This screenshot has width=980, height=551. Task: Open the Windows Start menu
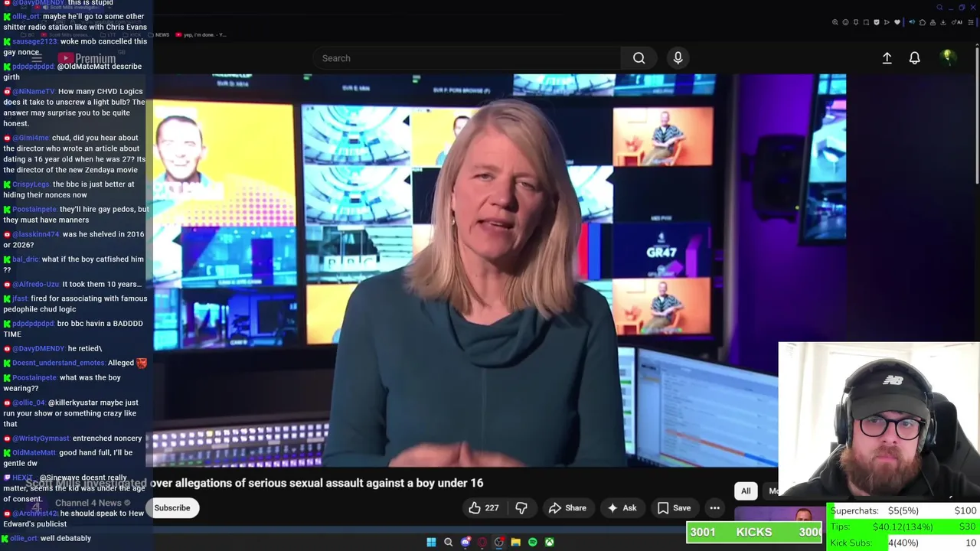coord(431,543)
